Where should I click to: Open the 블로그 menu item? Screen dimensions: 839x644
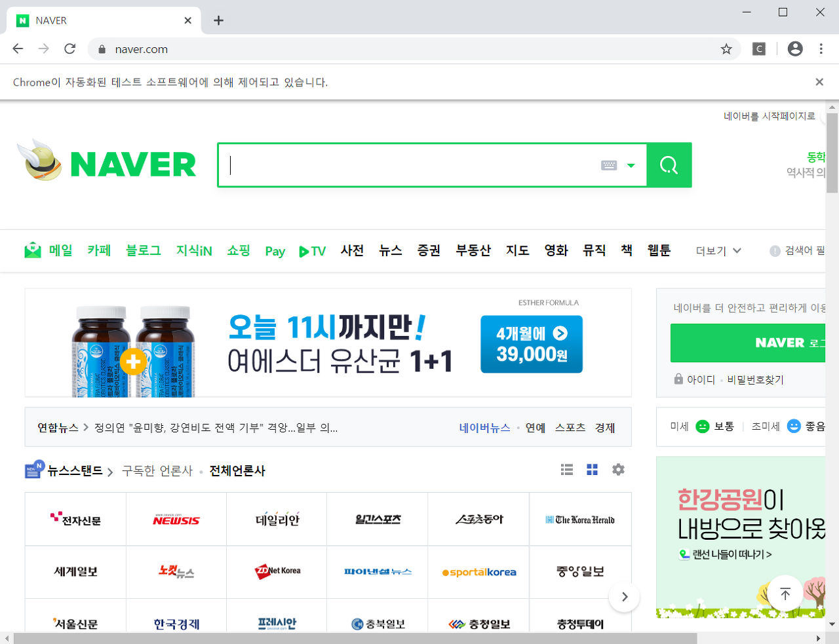(x=144, y=250)
